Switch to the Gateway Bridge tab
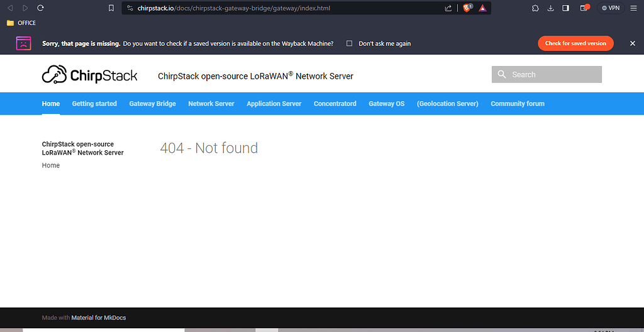Screen dimensions: 644x332 pyautogui.click(x=152, y=104)
